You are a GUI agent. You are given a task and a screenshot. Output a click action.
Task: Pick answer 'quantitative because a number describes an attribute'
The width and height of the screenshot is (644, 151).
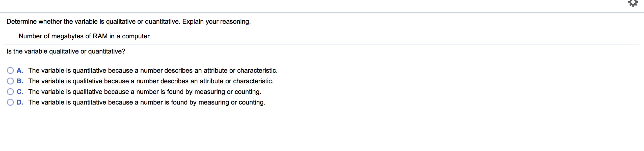153,70
